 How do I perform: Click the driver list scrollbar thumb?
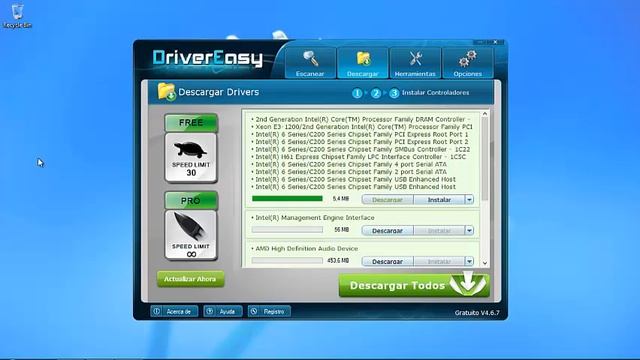[x=485, y=159]
